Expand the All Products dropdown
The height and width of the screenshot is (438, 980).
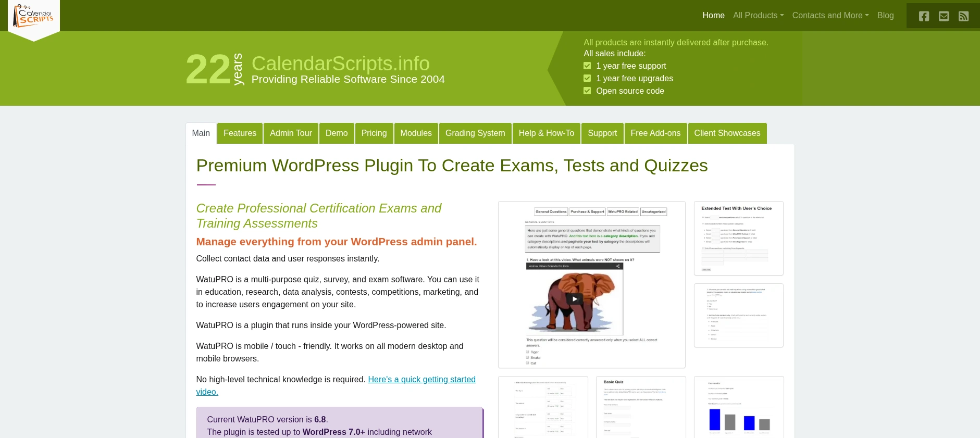coord(758,16)
